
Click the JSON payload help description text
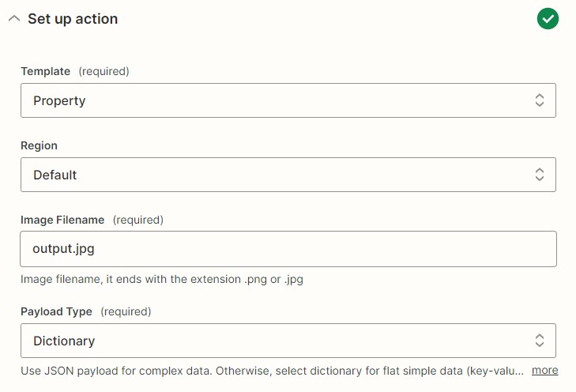coord(273,371)
